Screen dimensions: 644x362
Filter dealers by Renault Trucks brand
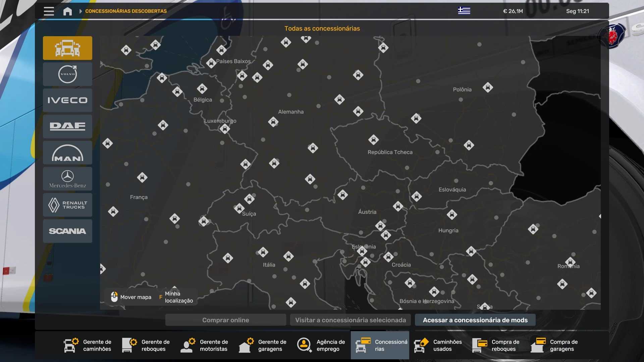(67, 205)
